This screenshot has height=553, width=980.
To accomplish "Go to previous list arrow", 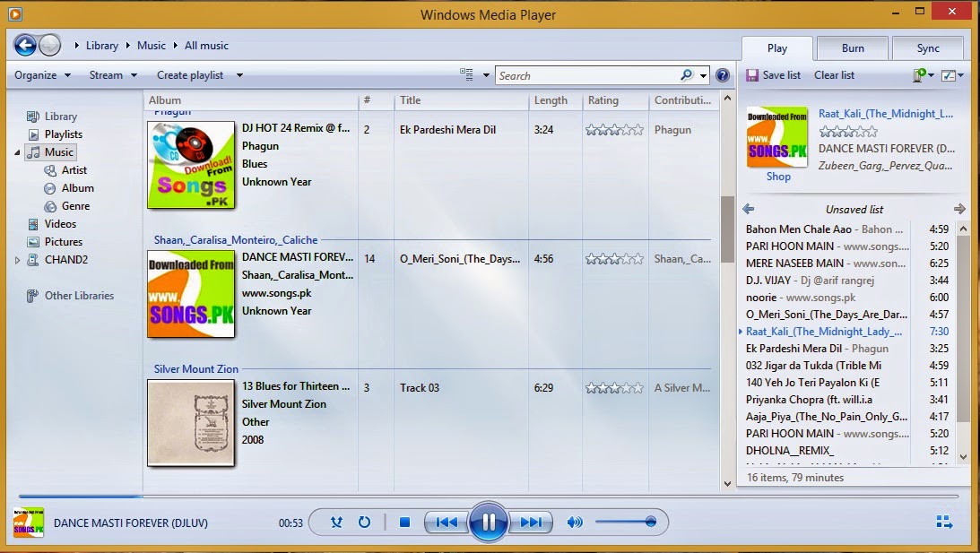I will click(x=748, y=209).
